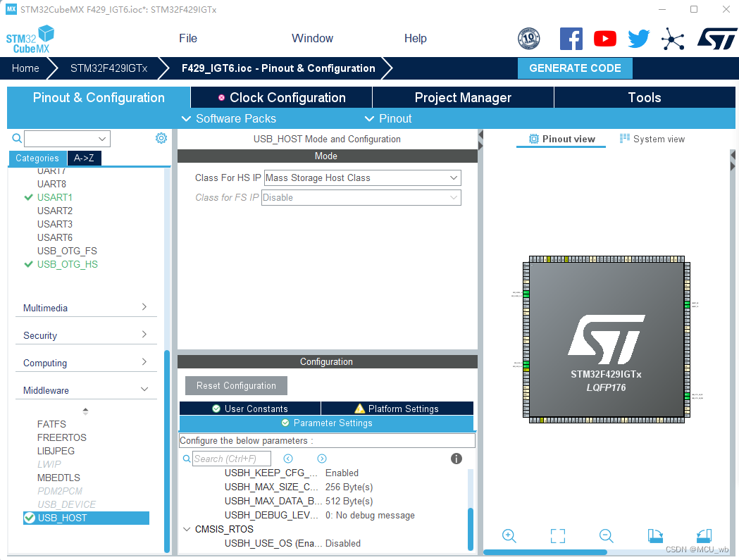Go to next parameter search result

point(322,459)
